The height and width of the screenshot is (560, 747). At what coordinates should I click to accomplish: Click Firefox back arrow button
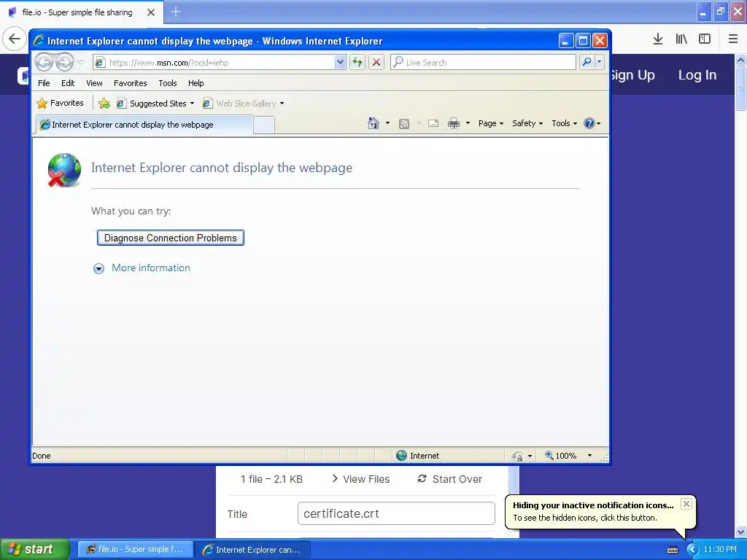15,39
